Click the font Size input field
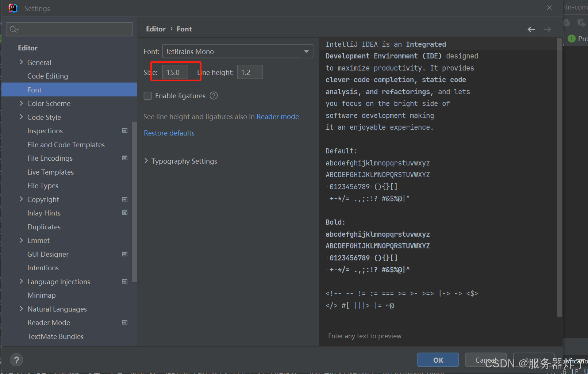Screen dimensions: 588x374 pyautogui.click(x=175, y=72)
